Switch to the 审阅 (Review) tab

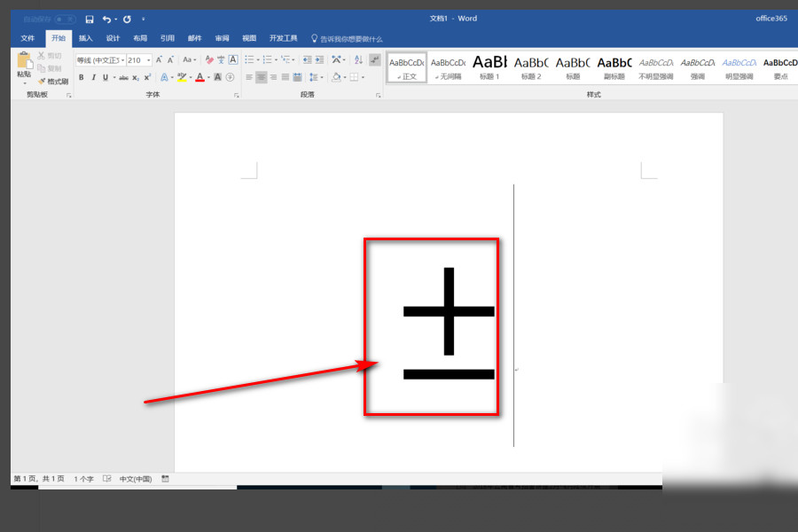pyautogui.click(x=222, y=38)
